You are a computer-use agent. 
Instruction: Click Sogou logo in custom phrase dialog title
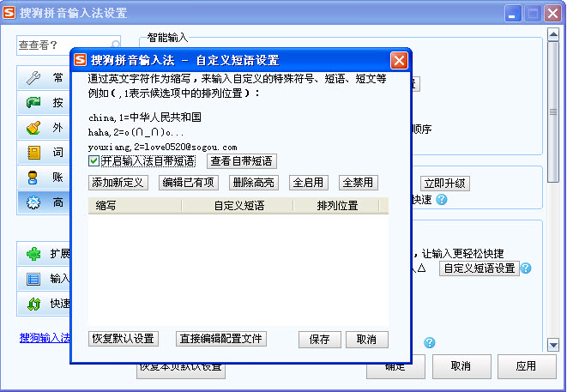click(81, 60)
